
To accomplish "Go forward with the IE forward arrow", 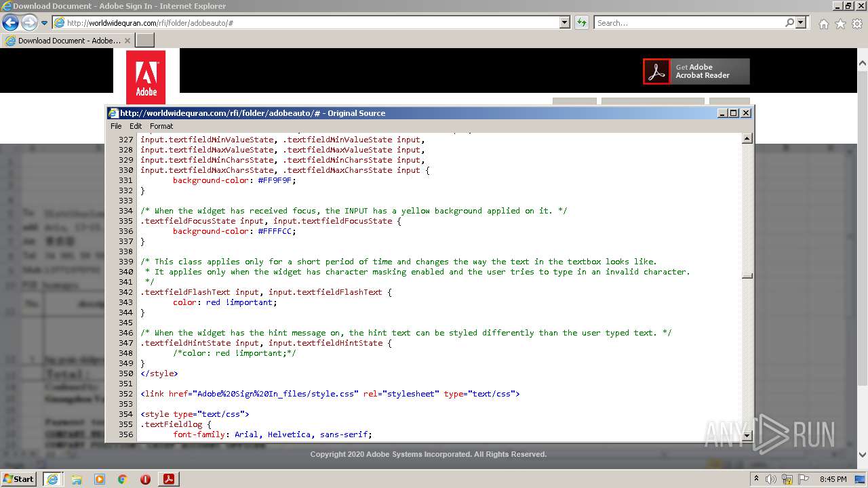I will [29, 23].
